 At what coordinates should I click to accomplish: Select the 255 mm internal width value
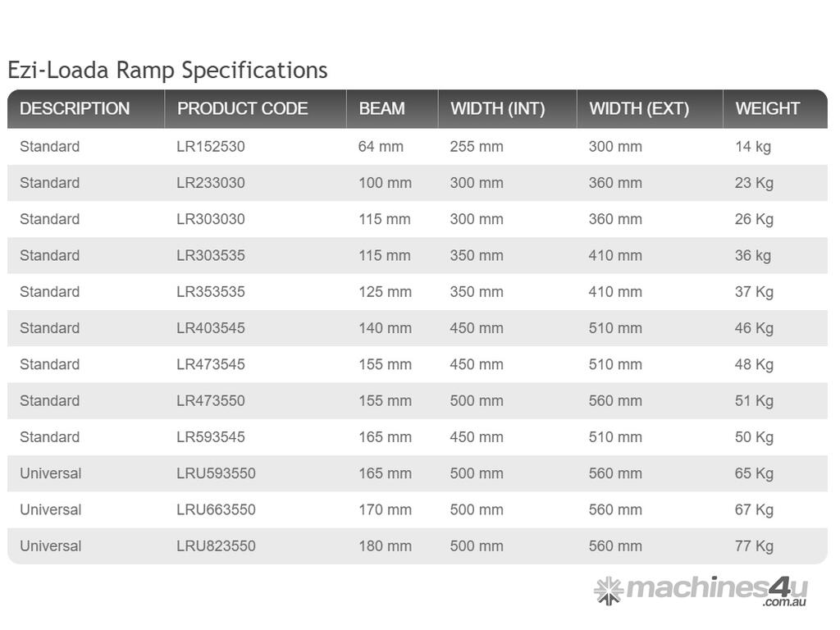pos(477,147)
